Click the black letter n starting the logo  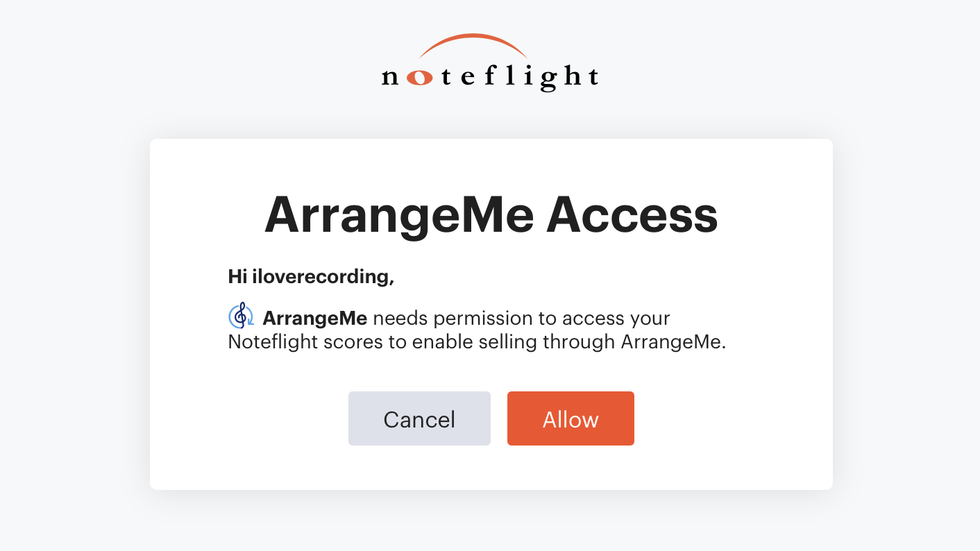[391, 78]
